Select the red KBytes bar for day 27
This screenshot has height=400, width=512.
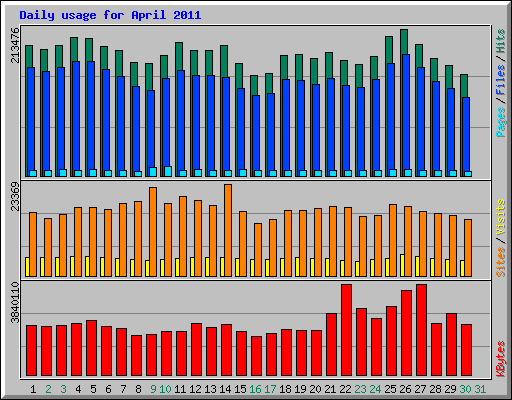tap(422, 330)
